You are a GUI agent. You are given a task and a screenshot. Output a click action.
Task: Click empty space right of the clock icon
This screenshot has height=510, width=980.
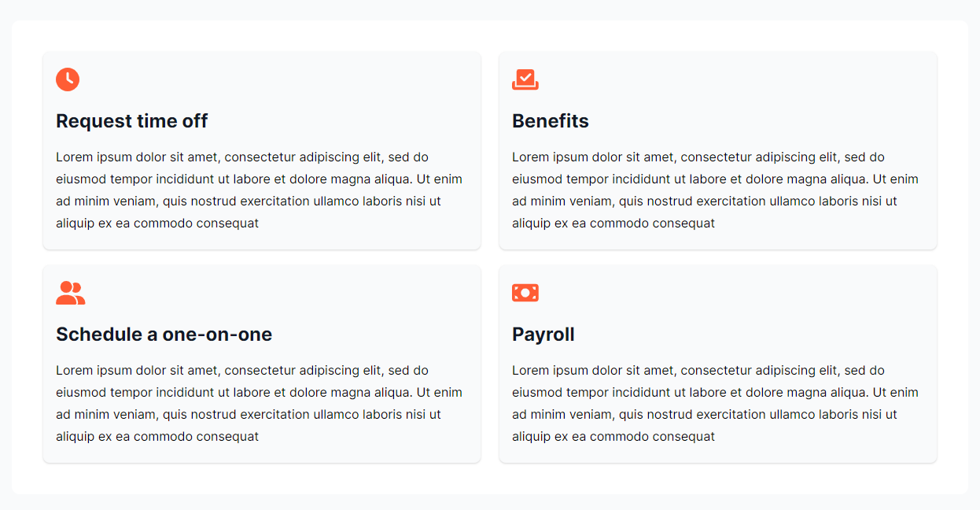275,79
